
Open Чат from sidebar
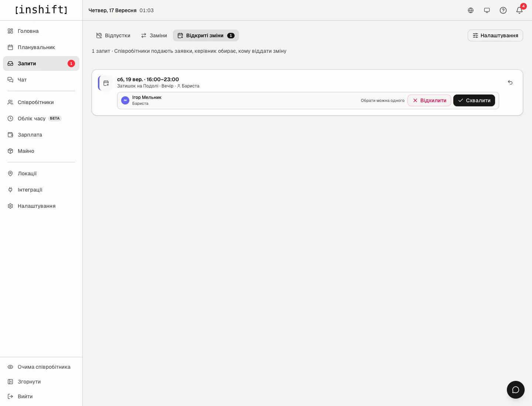click(41, 80)
